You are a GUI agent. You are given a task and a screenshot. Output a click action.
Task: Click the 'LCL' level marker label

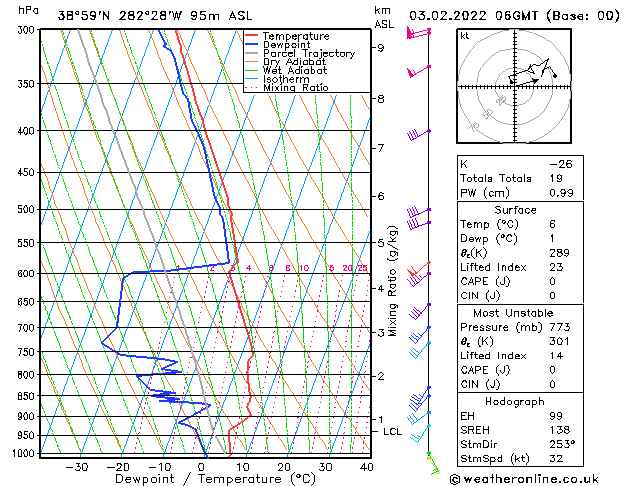point(392,432)
